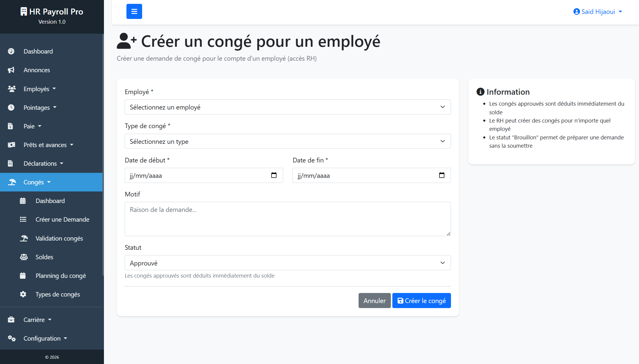Click the HR Payroll Pro building logo
Image resolution: width=639 pixels, height=364 pixels.
tap(24, 12)
